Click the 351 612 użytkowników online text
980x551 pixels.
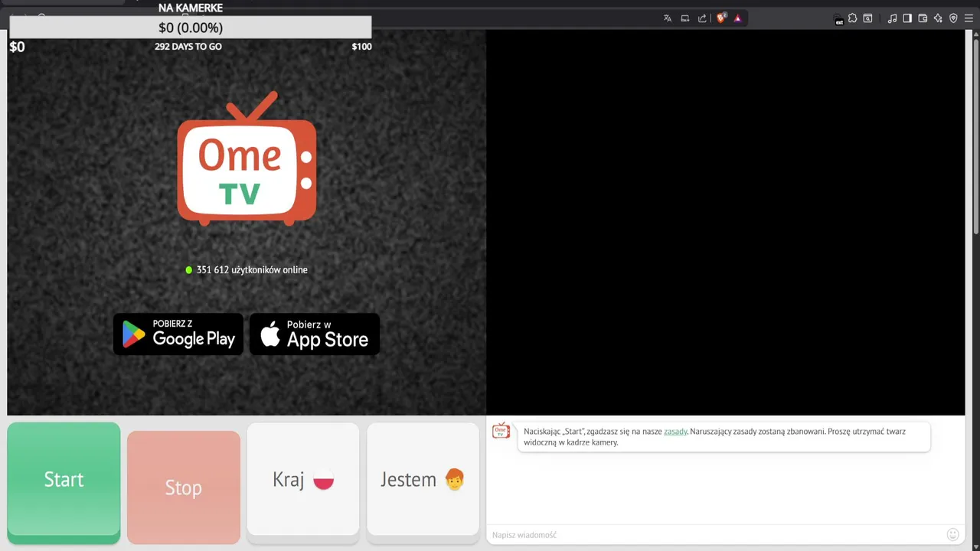[252, 270]
